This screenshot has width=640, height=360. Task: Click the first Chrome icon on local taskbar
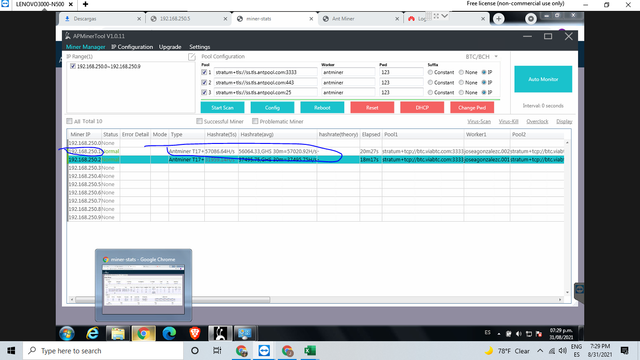pos(241,351)
